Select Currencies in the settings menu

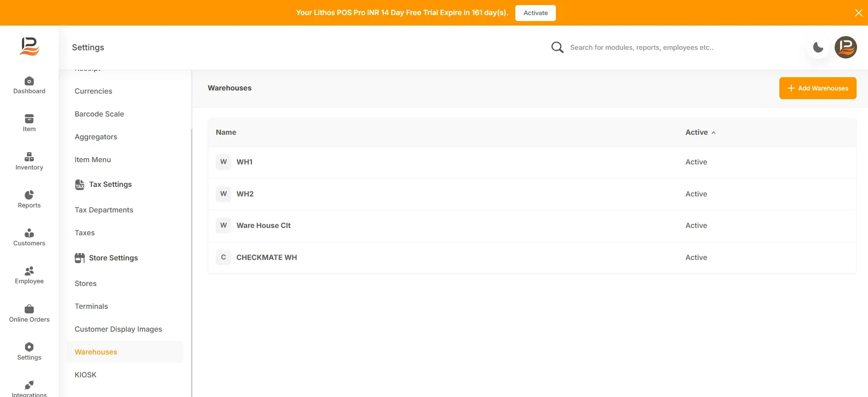pyautogui.click(x=93, y=91)
